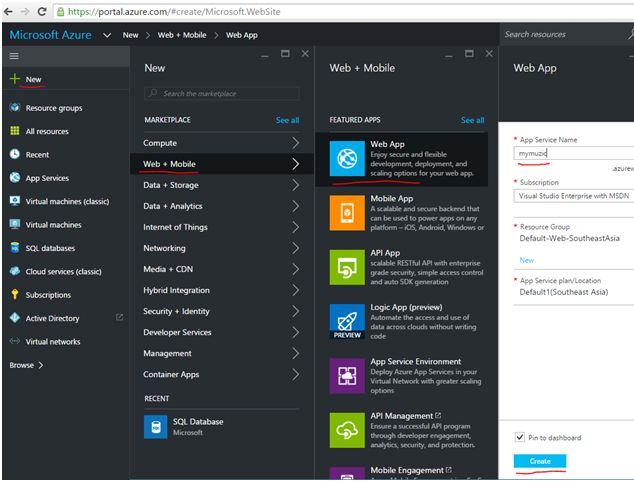Open Virtual machines (classic) monitor icon
This screenshot has width=634, height=482.
tap(15, 201)
